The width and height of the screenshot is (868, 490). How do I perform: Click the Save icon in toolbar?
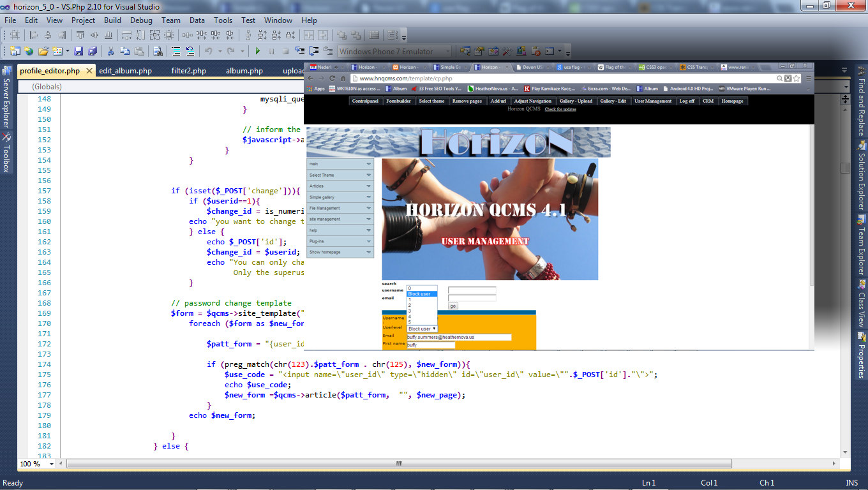(79, 51)
